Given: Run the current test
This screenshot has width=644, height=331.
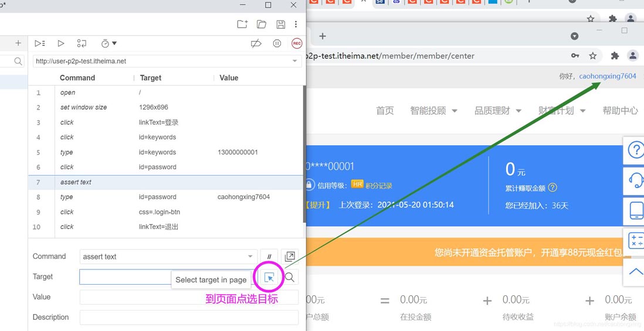Looking at the screenshot, I should click(61, 43).
